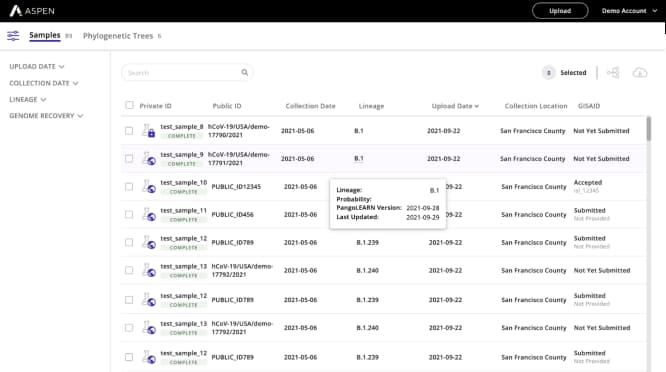Sort by Private ID column header
Viewport: 666px width, 372px height.
(x=155, y=106)
